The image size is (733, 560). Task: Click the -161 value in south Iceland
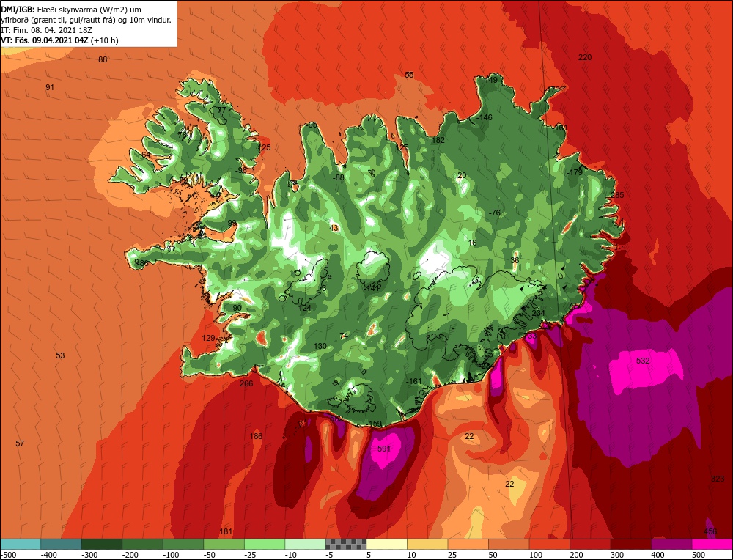click(x=413, y=381)
